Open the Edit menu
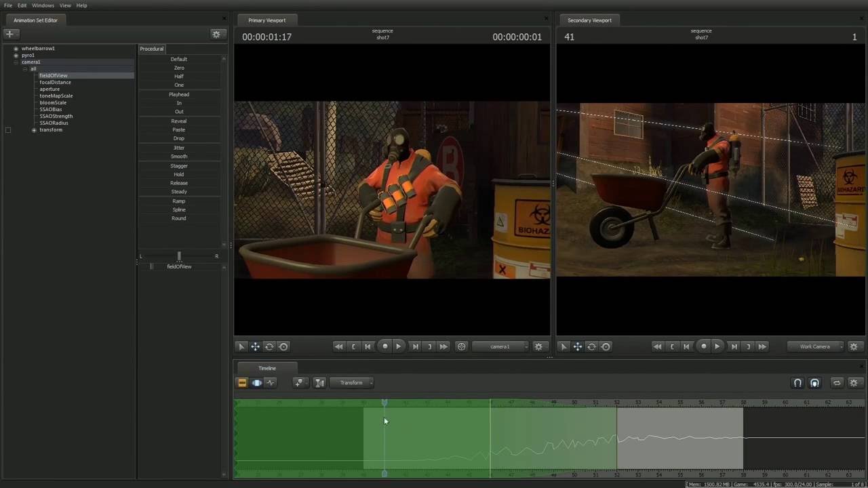 (x=22, y=5)
